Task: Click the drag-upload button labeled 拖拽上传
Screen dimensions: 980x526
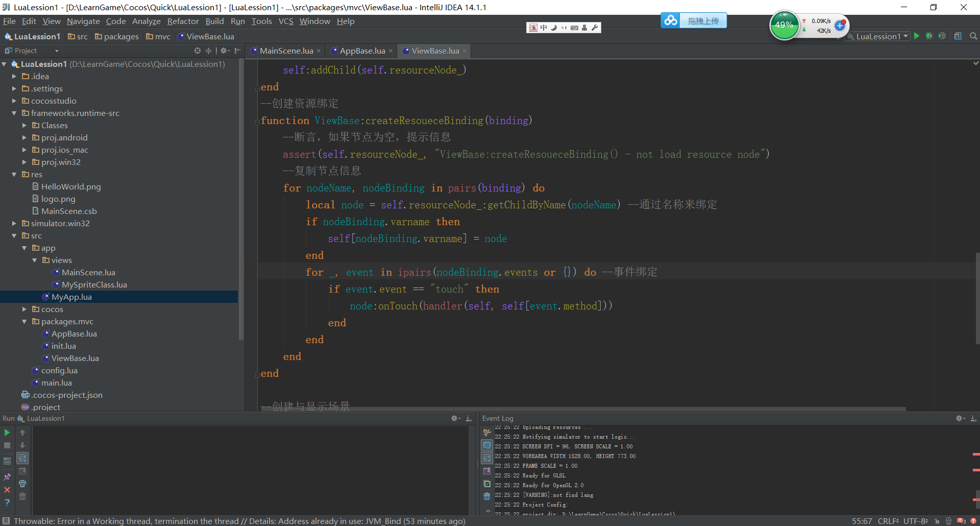Action: (x=703, y=20)
